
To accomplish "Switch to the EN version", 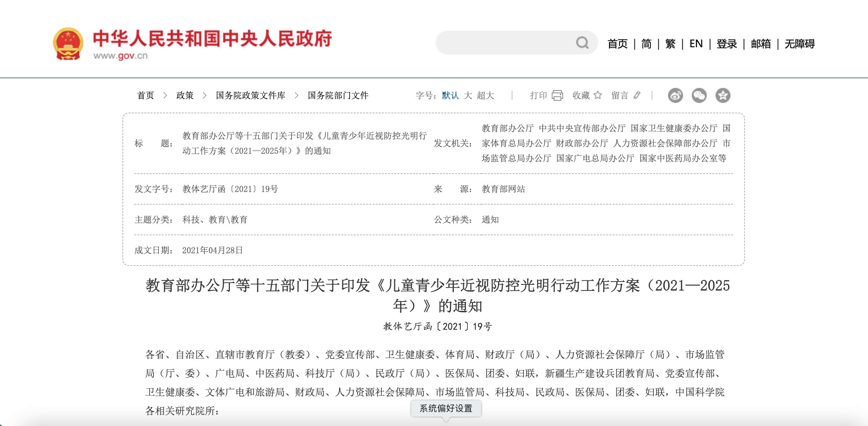I will (696, 44).
